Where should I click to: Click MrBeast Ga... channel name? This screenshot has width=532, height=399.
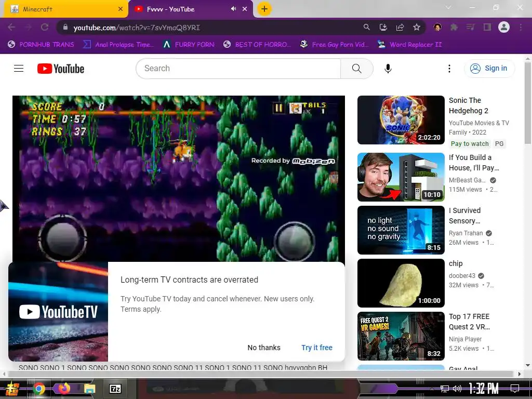click(467, 180)
